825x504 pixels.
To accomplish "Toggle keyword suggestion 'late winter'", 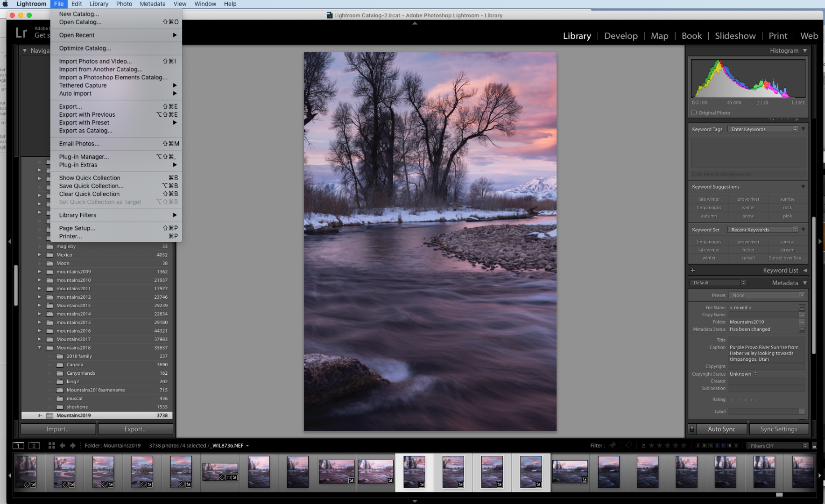I will pos(709,199).
